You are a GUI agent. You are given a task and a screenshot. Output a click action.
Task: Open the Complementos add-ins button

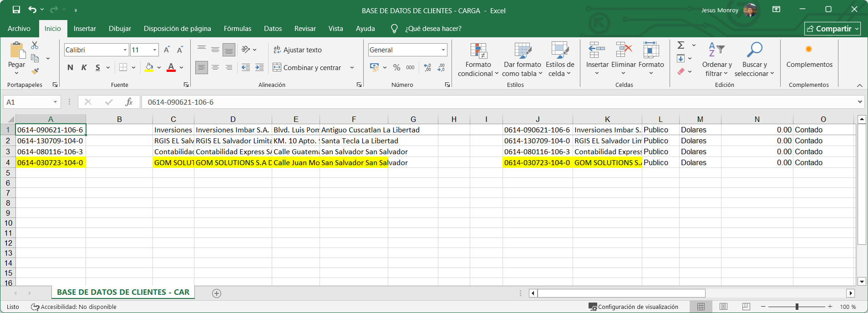[809, 55]
